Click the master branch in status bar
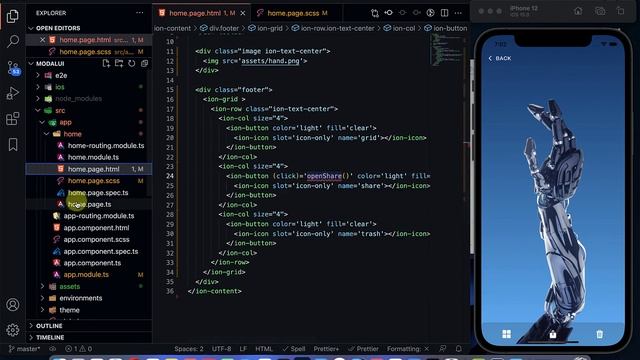 (24, 349)
